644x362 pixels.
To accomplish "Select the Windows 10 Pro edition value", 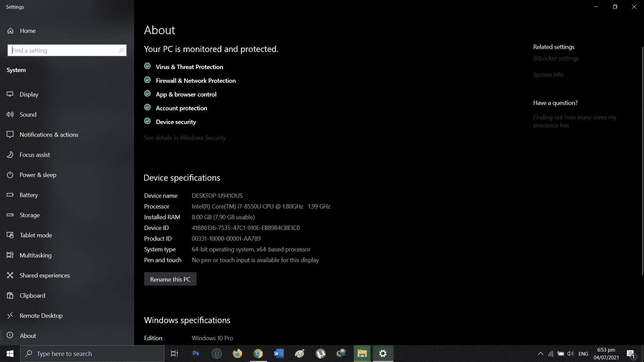I will tap(212, 338).
